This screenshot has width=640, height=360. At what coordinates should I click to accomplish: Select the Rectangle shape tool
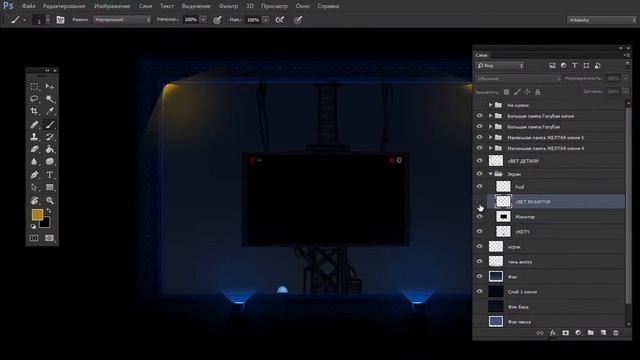coord(50,187)
